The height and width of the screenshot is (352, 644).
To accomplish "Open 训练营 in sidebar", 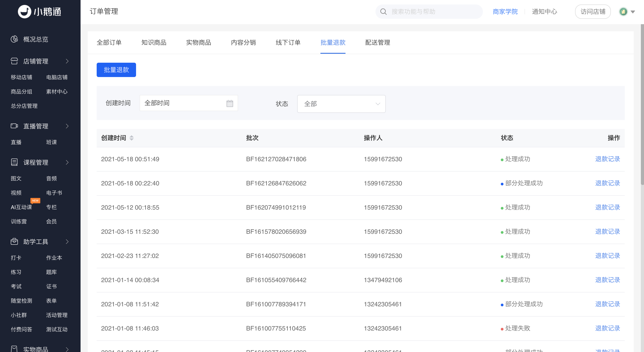I will click(x=19, y=221).
